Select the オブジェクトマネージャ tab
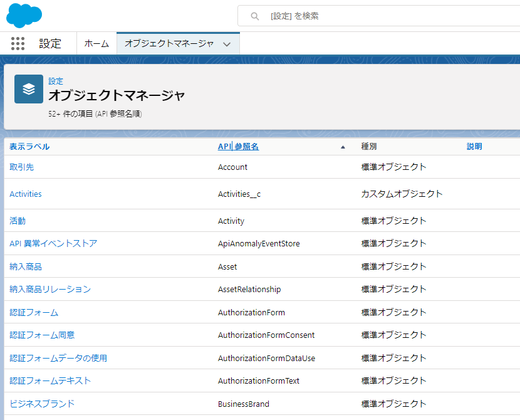 (169, 44)
